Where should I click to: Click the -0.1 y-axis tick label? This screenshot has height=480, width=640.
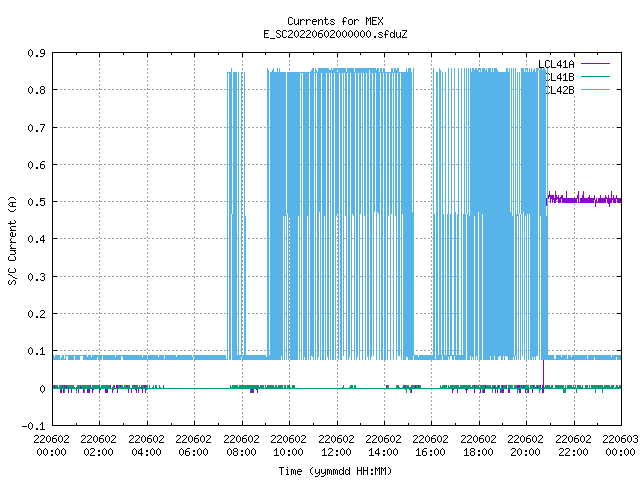click(33, 426)
